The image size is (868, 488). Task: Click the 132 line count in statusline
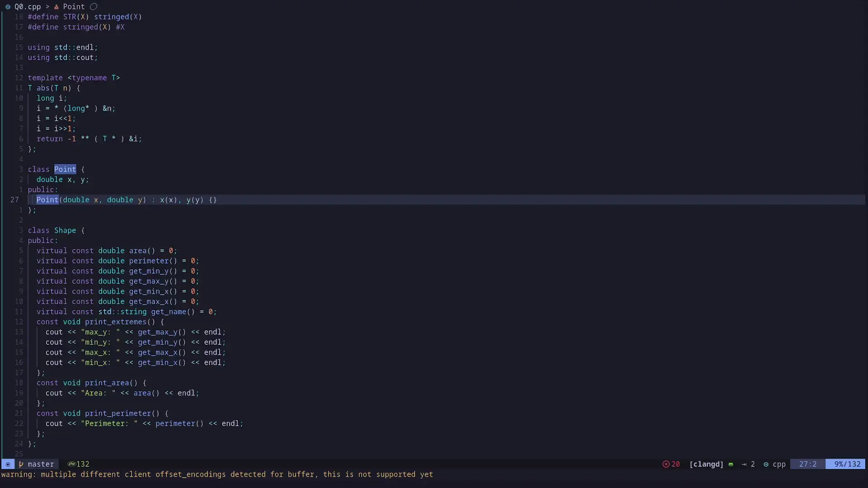pos(83,464)
